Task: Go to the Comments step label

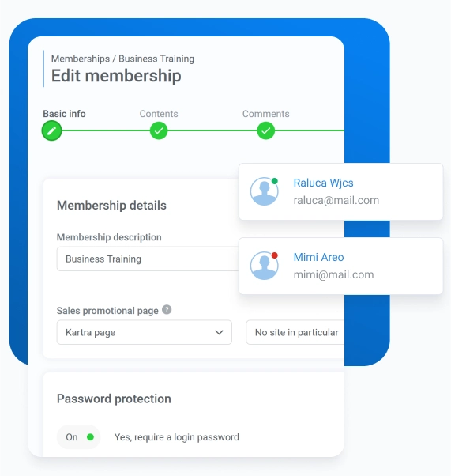Action: pyautogui.click(x=265, y=114)
